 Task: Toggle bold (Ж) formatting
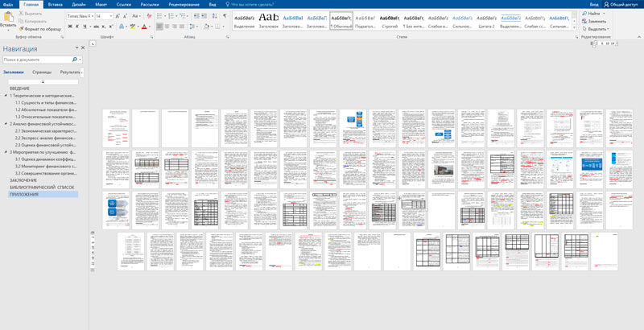click(x=70, y=27)
